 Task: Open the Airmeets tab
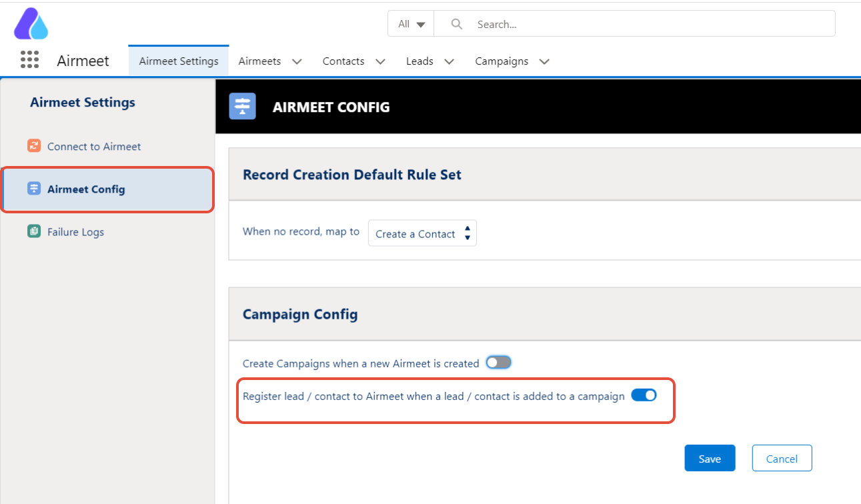pos(259,61)
